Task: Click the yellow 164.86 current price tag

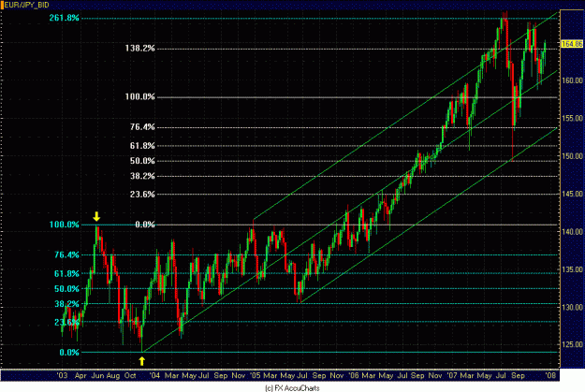Action: (x=572, y=44)
